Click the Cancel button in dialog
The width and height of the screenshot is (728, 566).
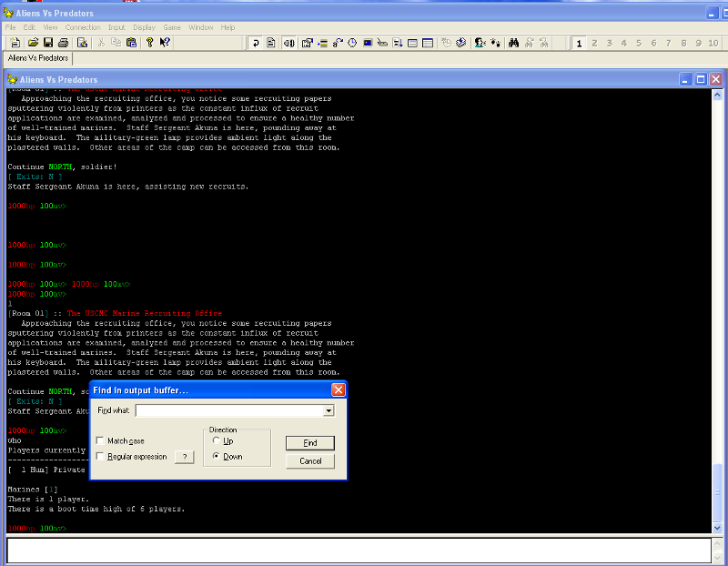(310, 461)
